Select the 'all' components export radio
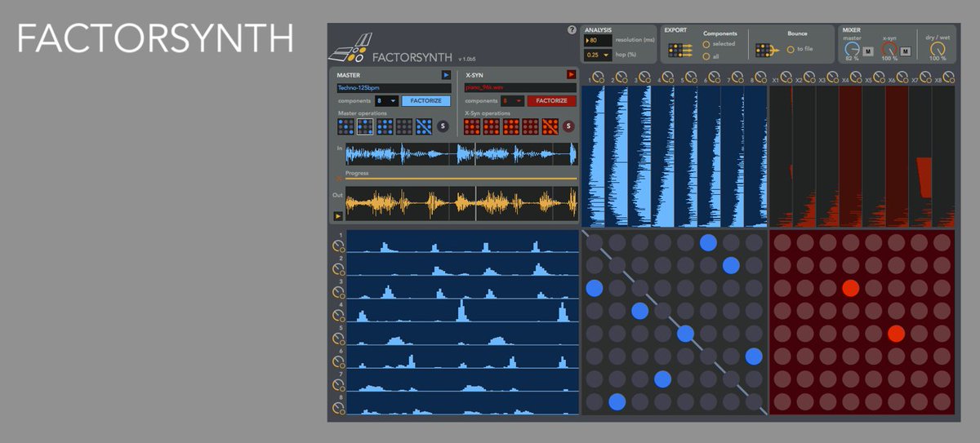Image resolution: width=980 pixels, height=443 pixels. [x=706, y=56]
